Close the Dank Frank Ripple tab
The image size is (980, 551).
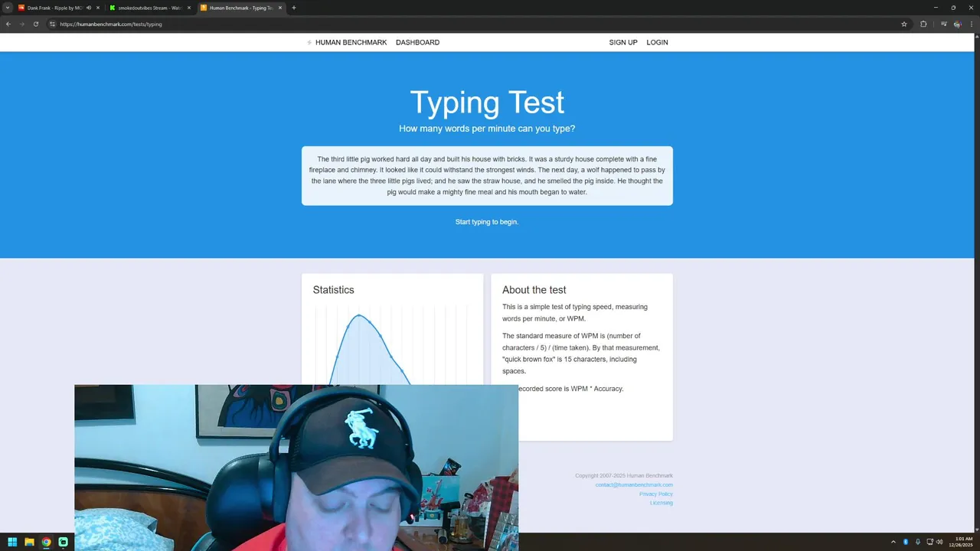(98, 8)
